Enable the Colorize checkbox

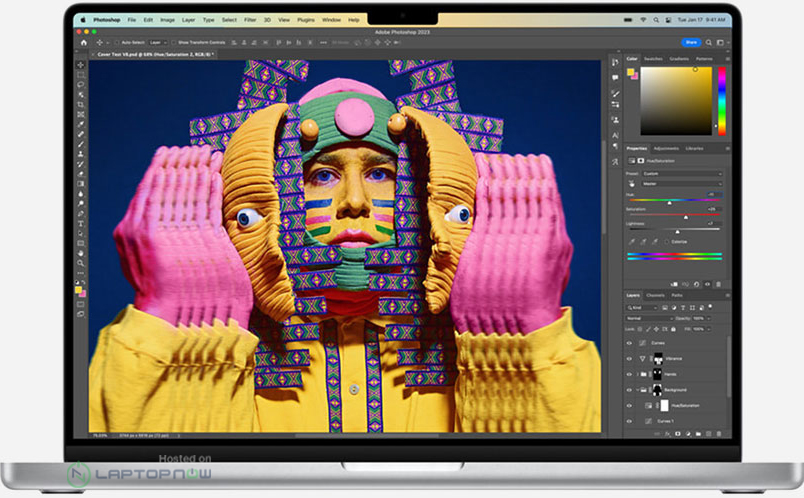click(668, 241)
